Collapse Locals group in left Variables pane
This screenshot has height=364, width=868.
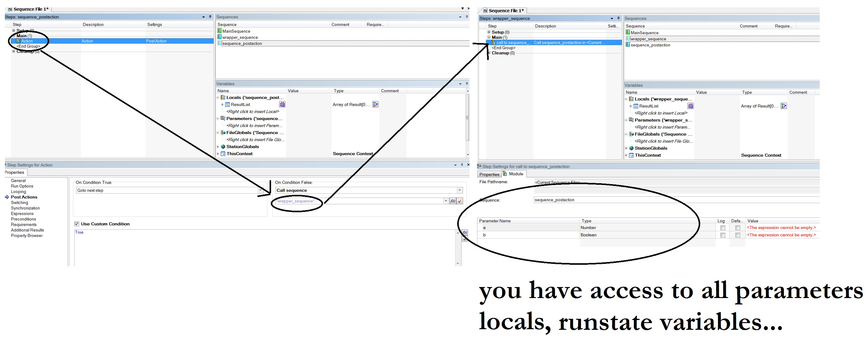218,97
